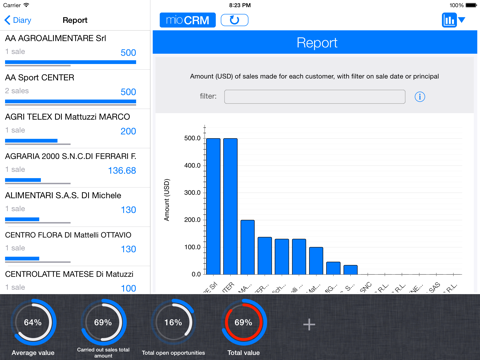The height and width of the screenshot is (360, 480).
Task: Select AGRI TELEX DI Mattuzzi MARCO row
Action: pyautogui.click(x=75, y=129)
